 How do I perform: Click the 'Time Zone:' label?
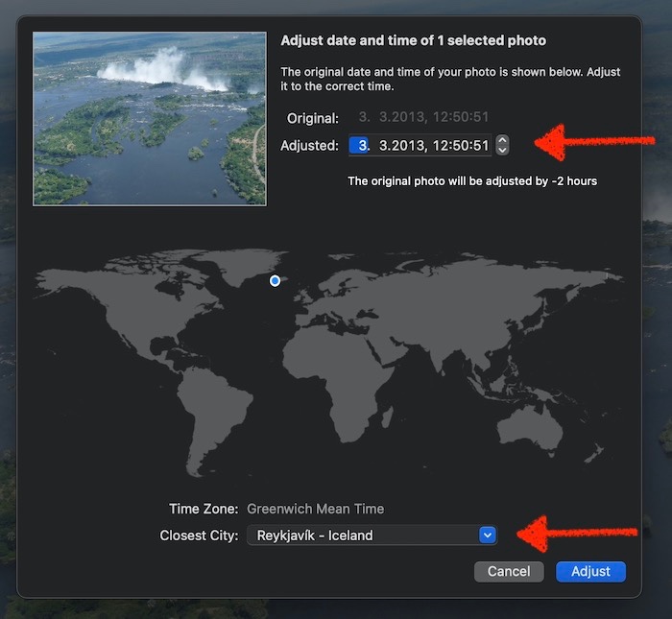pos(204,509)
